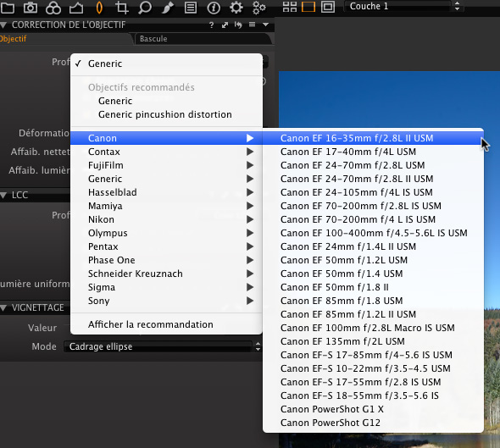This screenshot has width=500, height=448.
Task: Select Canon EF 50mm f/1.8 II
Action: [x=373, y=287]
